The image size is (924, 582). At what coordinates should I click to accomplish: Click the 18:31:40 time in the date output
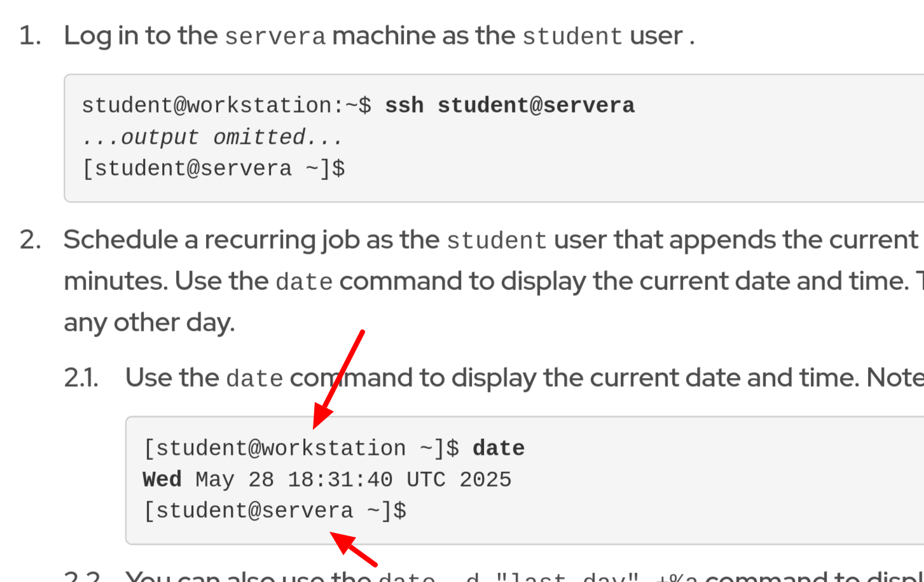[x=340, y=480]
